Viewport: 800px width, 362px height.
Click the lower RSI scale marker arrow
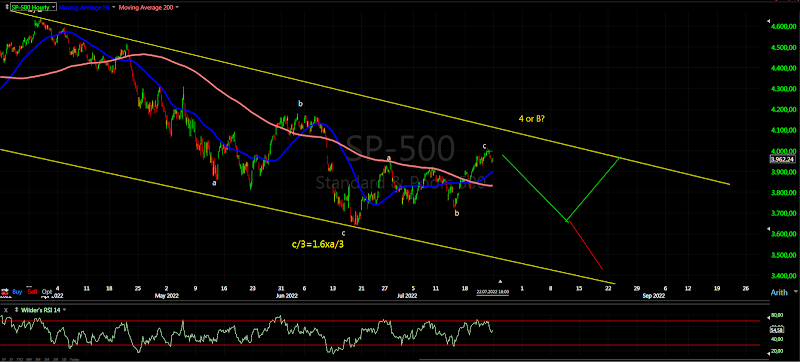click(768, 353)
